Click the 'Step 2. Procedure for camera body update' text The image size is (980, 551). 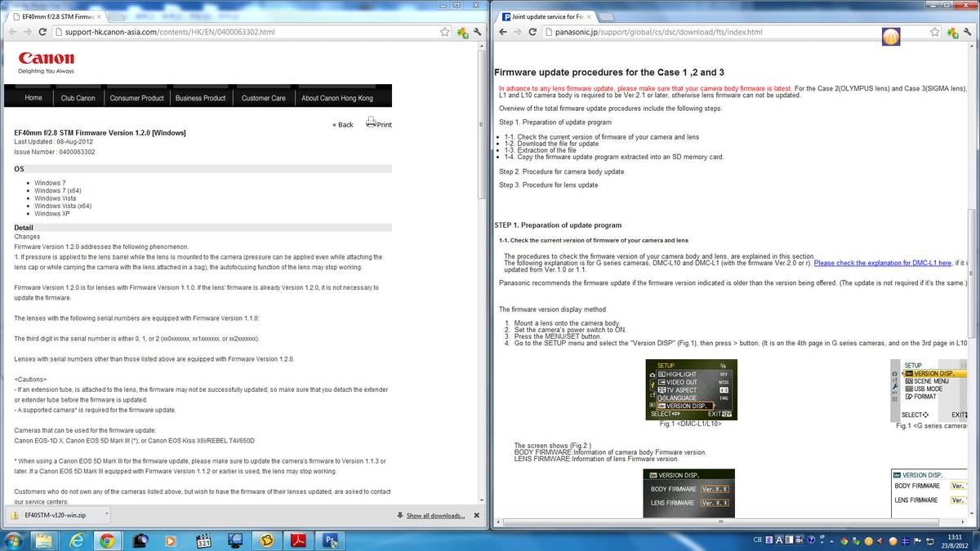coord(562,172)
